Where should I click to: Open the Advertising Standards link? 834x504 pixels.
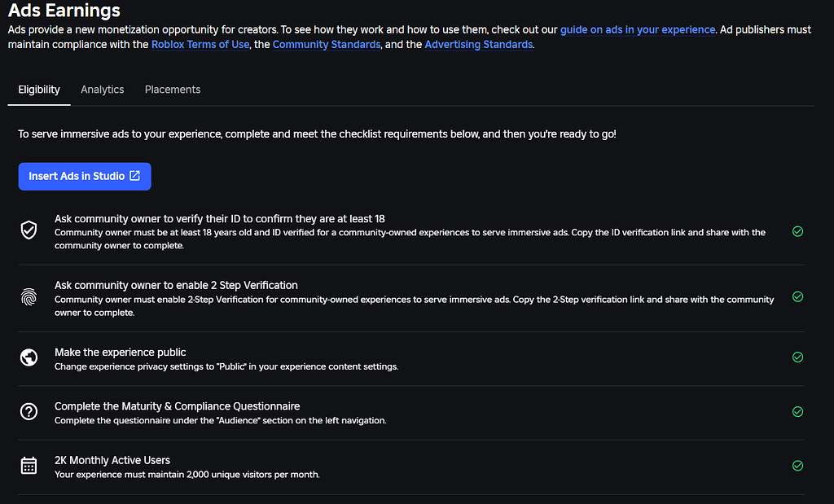click(x=478, y=44)
